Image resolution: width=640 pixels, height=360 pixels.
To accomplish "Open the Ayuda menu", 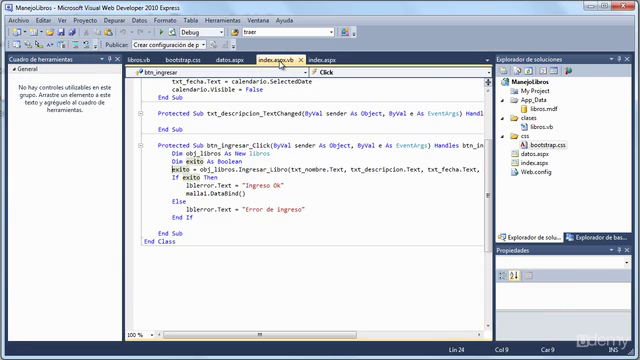I will point(284,20).
